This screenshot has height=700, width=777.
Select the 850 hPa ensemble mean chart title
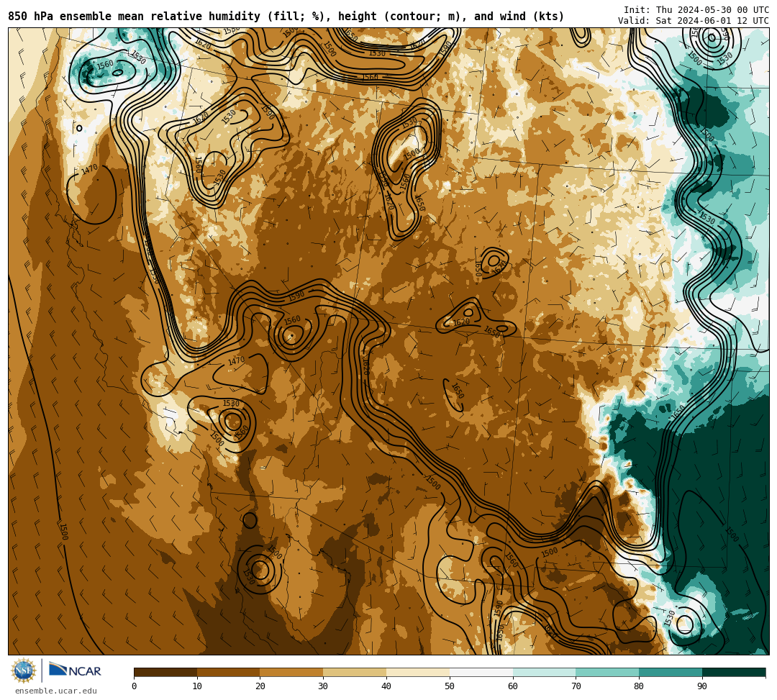286,17
